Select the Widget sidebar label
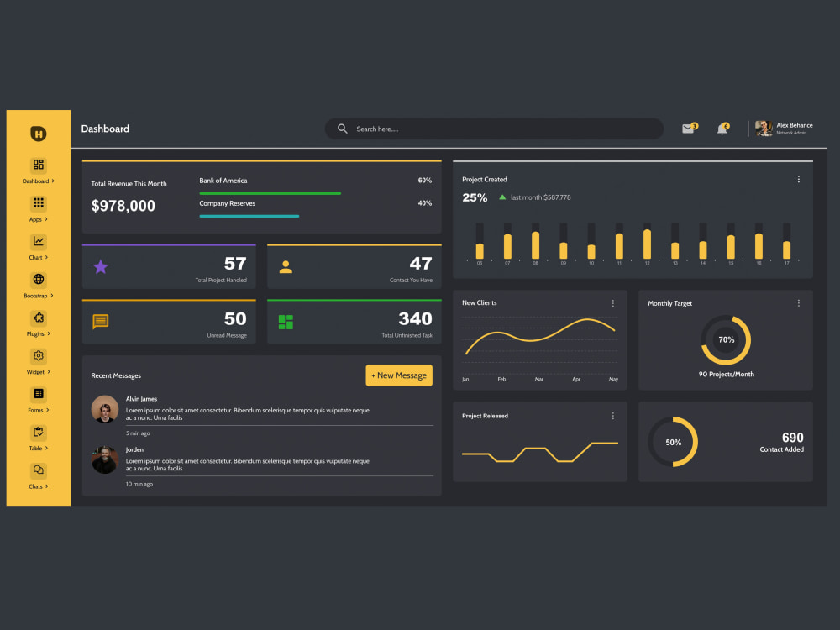Image resolution: width=840 pixels, height=630 pixels. pos(35,372)
